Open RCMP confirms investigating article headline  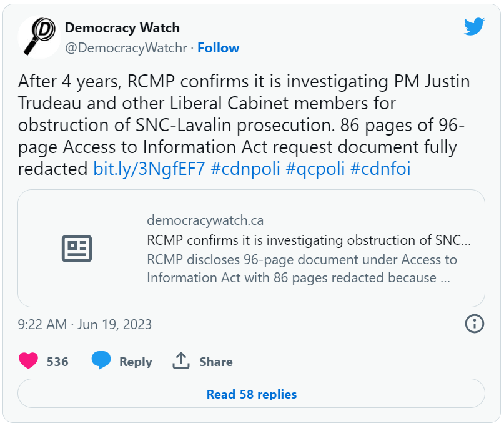[x=309, y=240]
